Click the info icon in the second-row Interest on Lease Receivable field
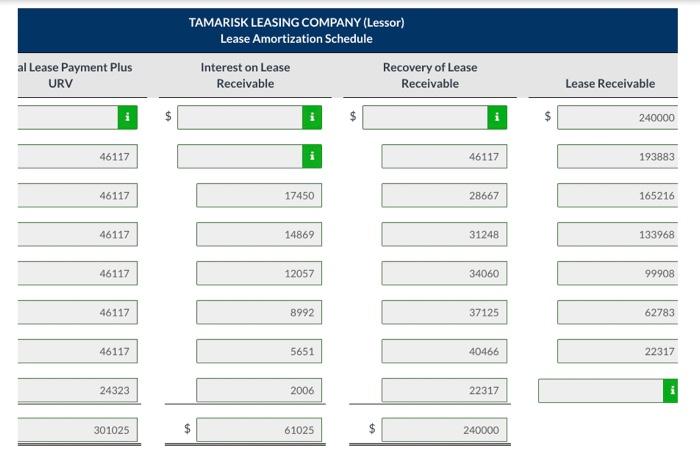The height and width of the screenshot is (459, 700). (312, 156)
